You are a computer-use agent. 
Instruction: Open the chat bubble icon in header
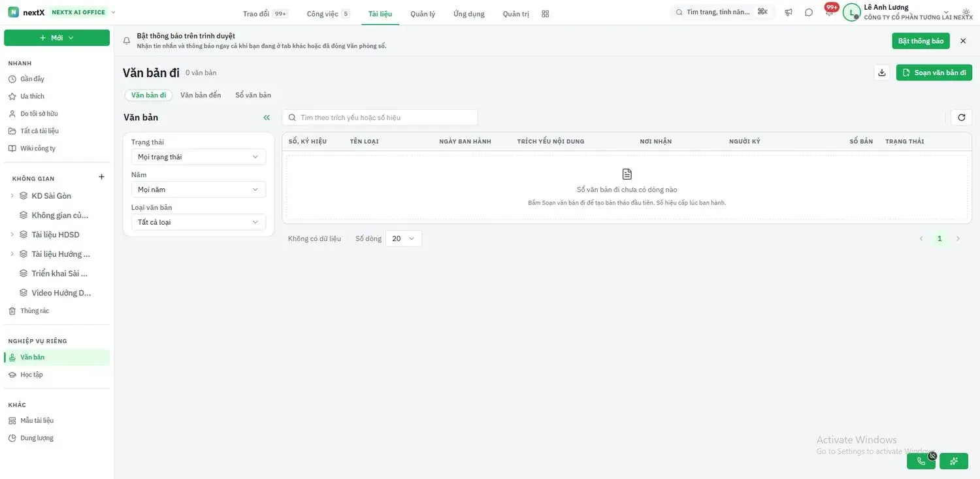809,12
